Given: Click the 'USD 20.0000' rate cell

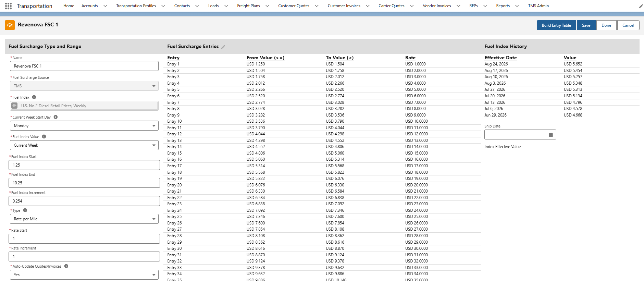Looking at the screenshot, I should [x=416, y=185].
